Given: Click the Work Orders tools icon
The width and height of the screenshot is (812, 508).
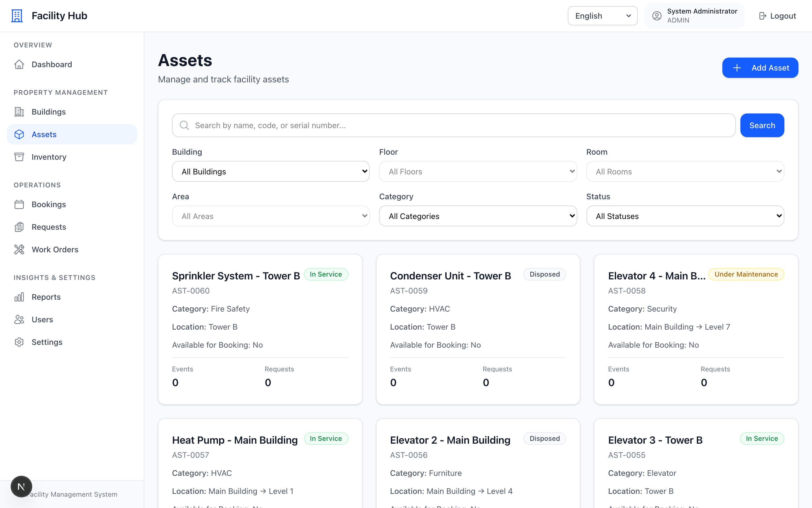Looking at the screenshot, I should [x=19, y=249].
